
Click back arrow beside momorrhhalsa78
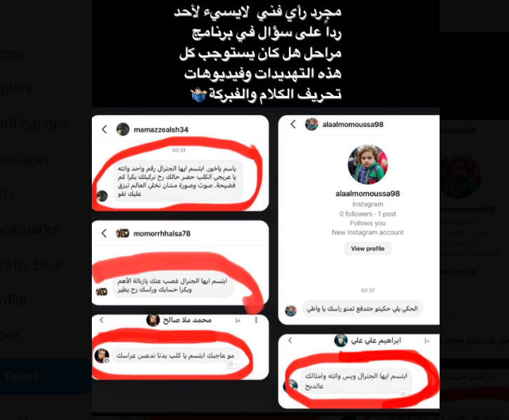pos(104,233)
